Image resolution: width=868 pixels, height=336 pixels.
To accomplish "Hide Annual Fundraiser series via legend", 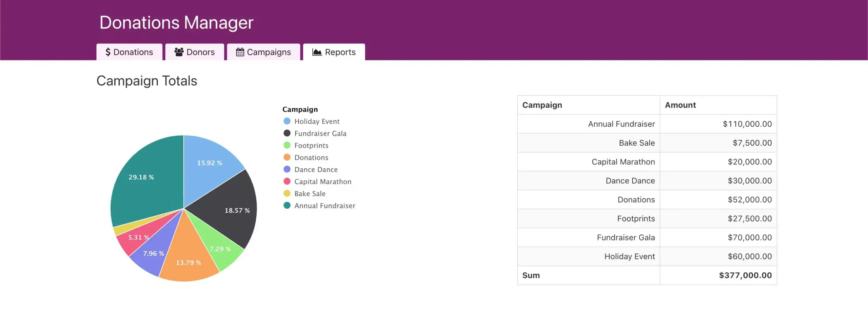I will (x=324, y=206).
